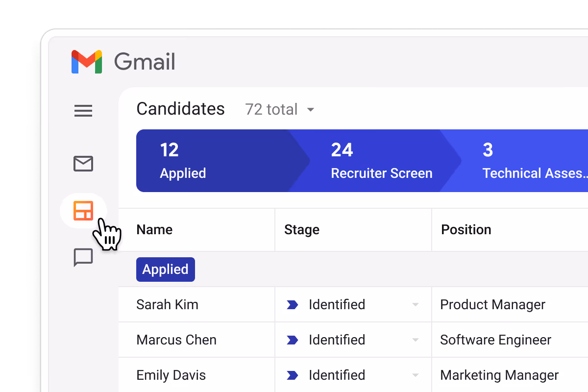Open stage dropdown for Sarah Kim
Image resolution: width=588 pixels, height=392 pixels.
tap(416, 305)
